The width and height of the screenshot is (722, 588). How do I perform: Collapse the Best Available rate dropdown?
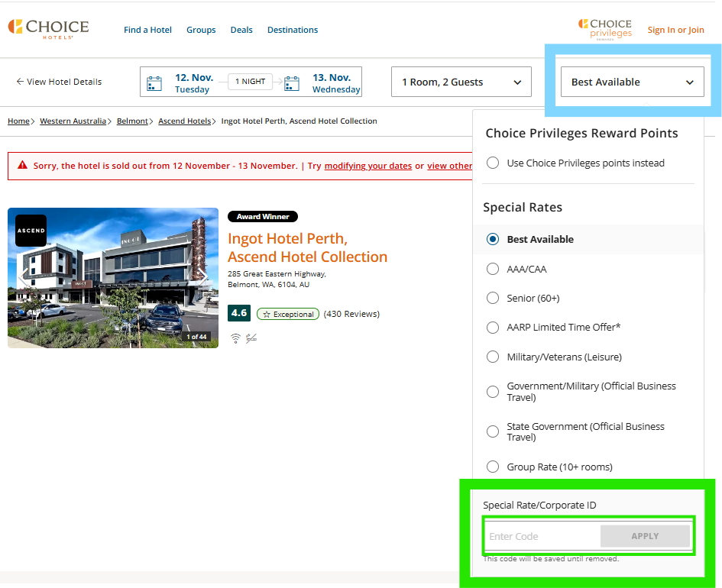pos(632,82)
